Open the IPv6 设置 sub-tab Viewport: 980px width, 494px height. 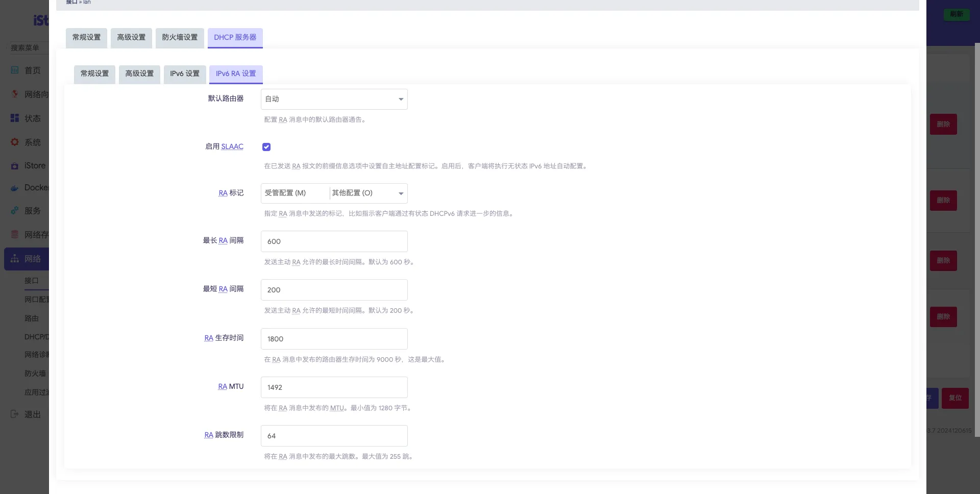tap(185, 74)
